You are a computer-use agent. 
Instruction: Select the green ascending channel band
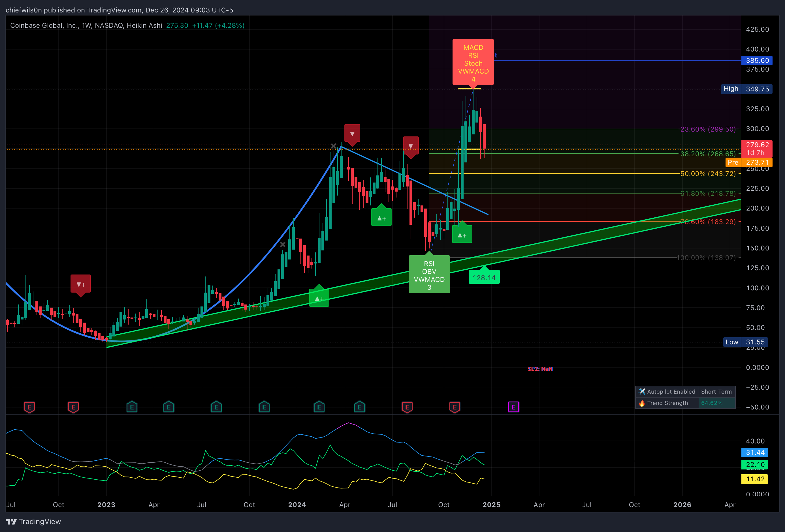(424, 274)
